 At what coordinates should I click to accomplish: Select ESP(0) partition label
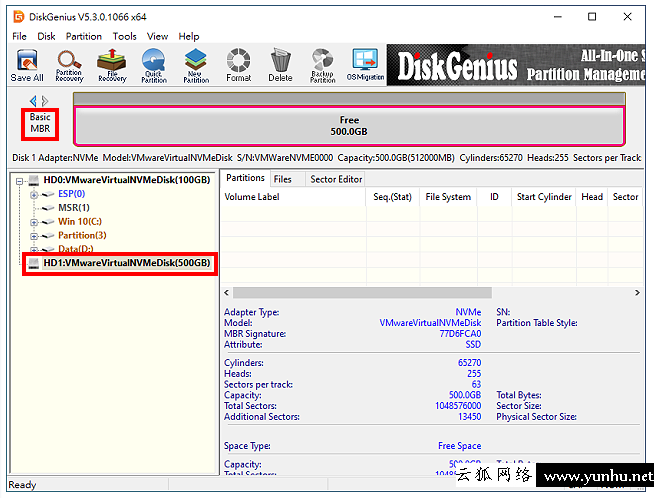[x=71, y=194]
